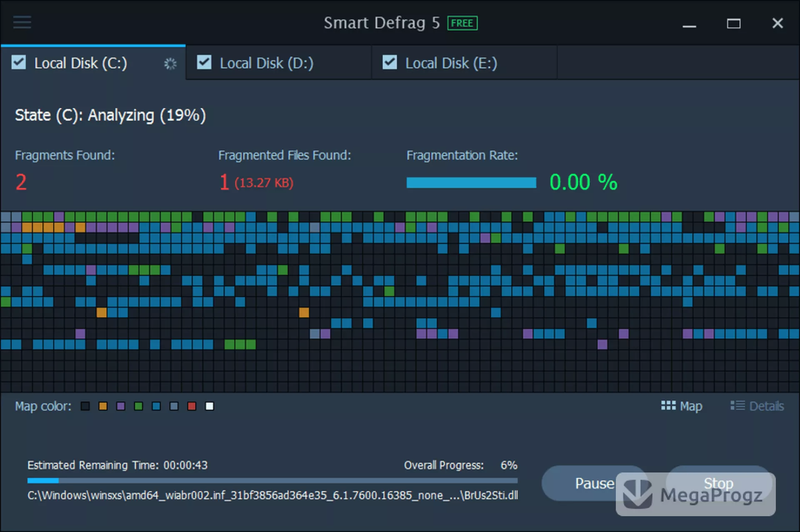Screen dimensions: 800x532
Task: Switch to Local Disk (C:) tab
Action: [x=93, y=62]
